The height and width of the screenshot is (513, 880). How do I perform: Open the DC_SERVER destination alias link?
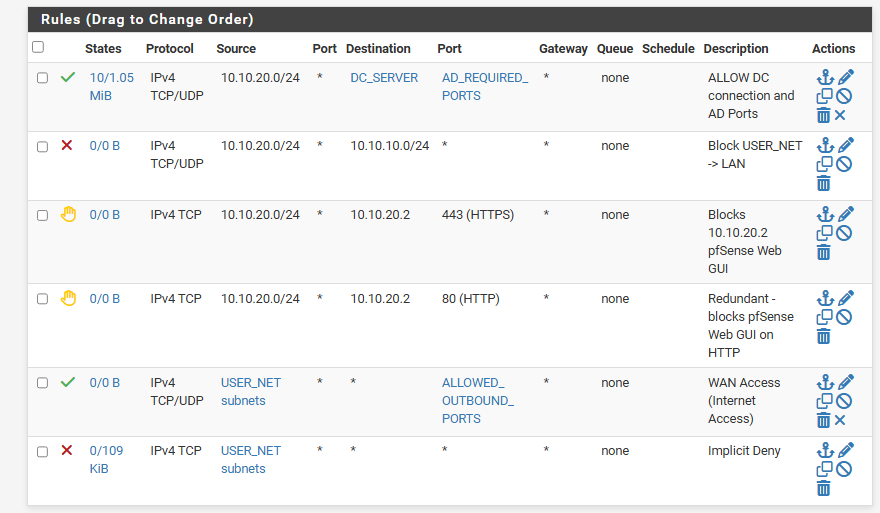[x=384, y=78]
